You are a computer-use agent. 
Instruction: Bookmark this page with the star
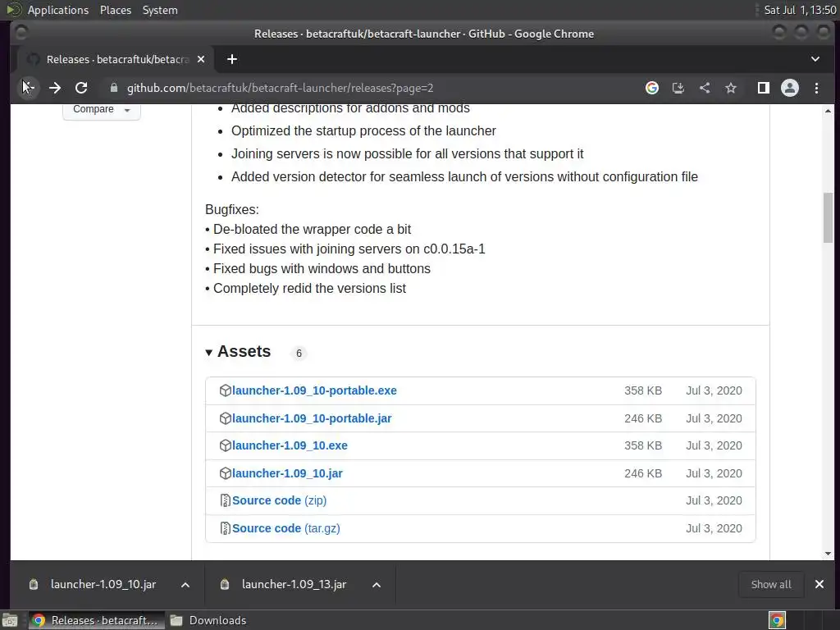(731, 88)
